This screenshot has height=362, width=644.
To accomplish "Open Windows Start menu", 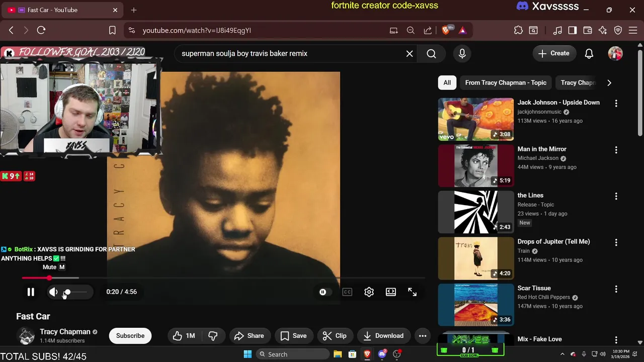I will pos(248,354).
